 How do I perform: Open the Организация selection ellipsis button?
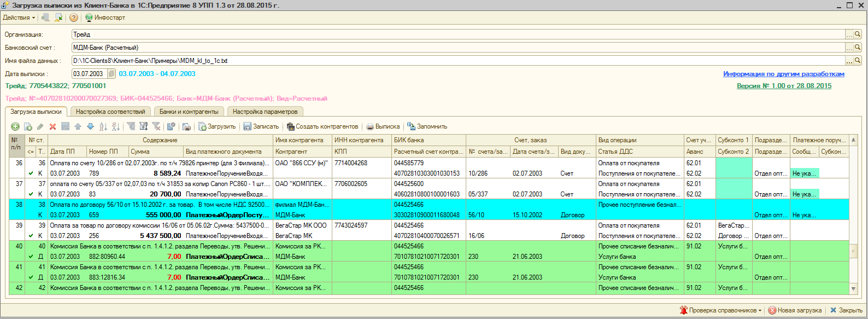coord(849,34)
